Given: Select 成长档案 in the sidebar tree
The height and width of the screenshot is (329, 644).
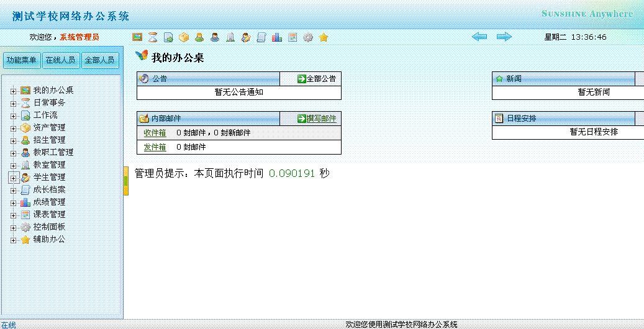Looking at the screenshot, I should 49,190.
